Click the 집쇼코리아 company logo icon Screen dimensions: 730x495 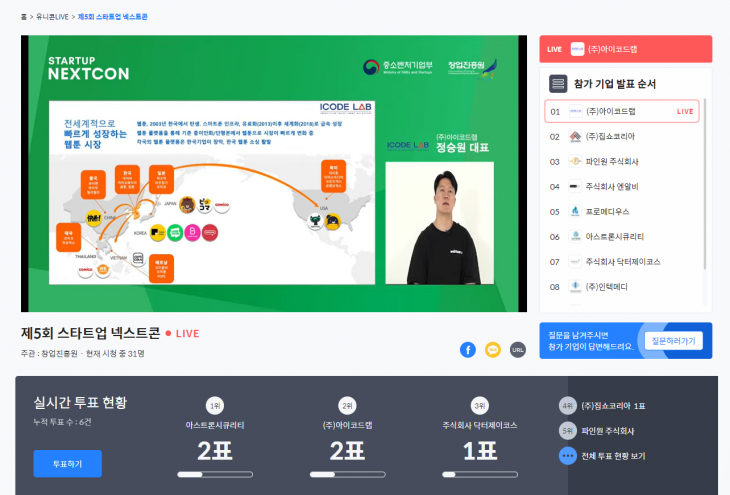pyautogui.click(x=575, y=136)
